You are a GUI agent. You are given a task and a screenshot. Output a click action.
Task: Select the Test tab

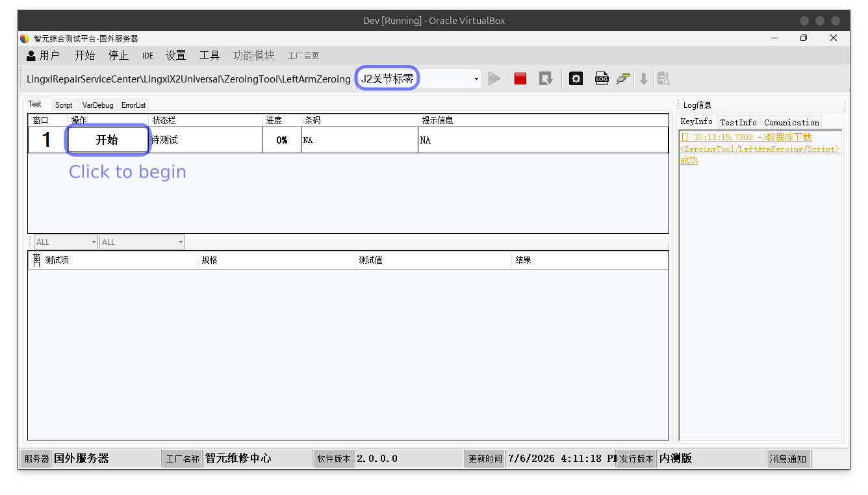(35, 104)
